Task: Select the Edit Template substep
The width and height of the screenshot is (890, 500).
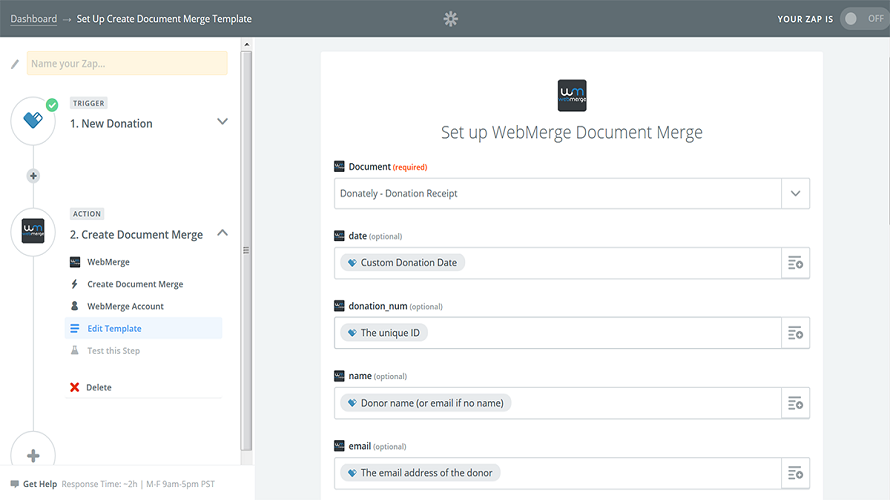Action: click(x=144, y=328)
